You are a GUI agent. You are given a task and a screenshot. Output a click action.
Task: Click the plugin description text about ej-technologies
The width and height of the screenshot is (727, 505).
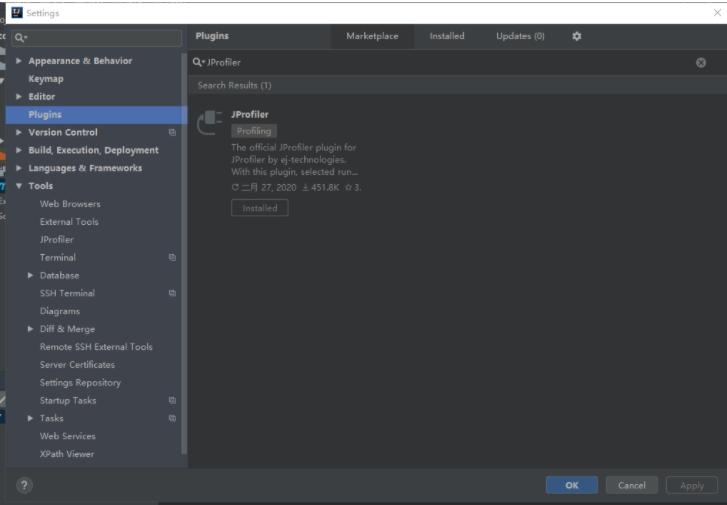point(294,160)
